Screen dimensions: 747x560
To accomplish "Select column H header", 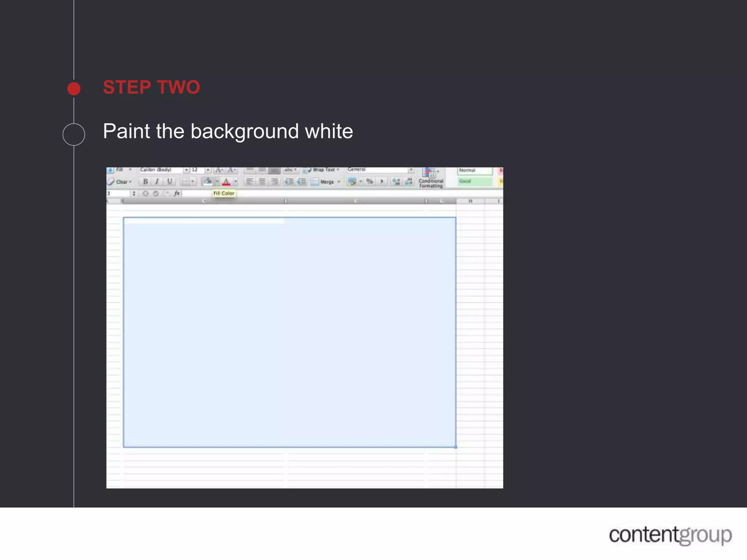I will (470, 201).
